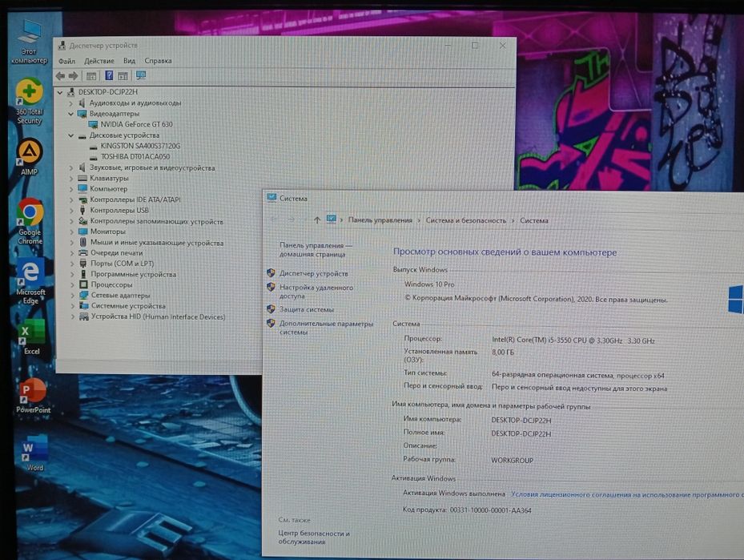The width and height of the screenshot is (744, 560).
Task: Open the license agreement terms link
Action: pyautogui.click(x=627, y=494)
